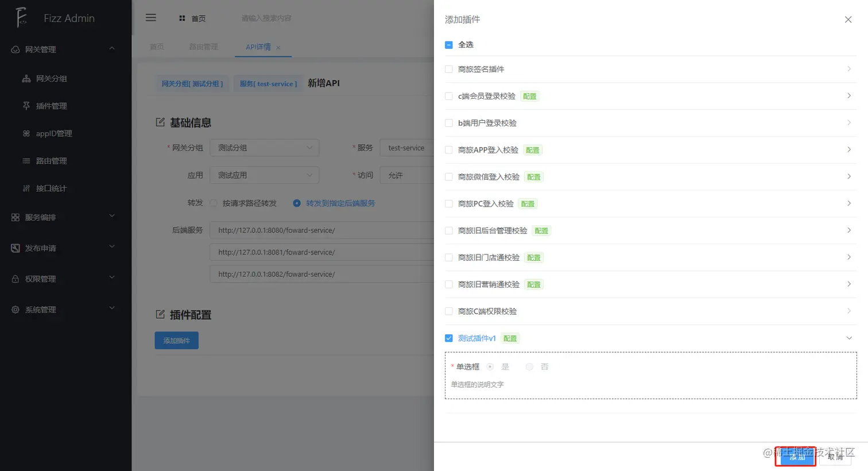Image resolution: width=868 pixels, height=471 pixels.
Task: Click the 服务编排 grid icon
Action: click(x=15, y=218)
